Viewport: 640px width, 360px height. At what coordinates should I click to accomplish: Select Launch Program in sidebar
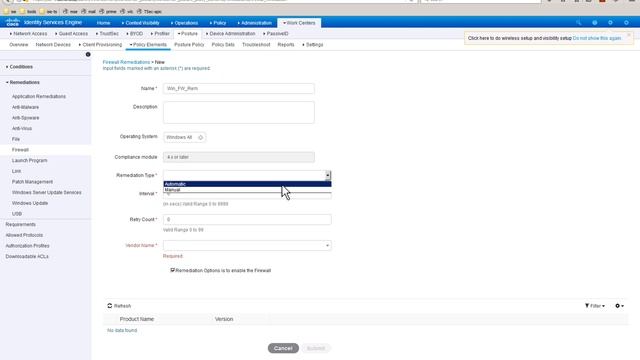pyautogui.click(x=29, y=160)
